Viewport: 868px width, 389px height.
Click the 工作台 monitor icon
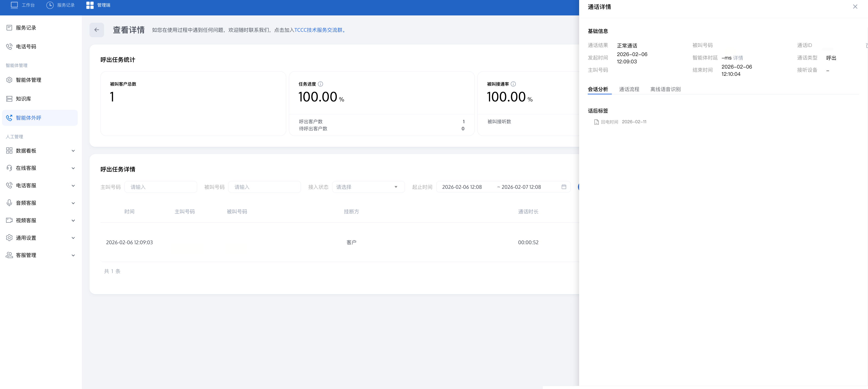click(x=14, y=5)
